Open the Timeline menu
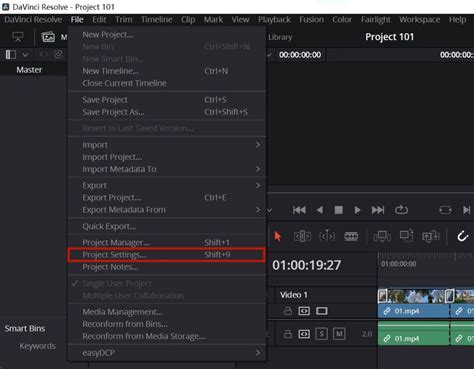The image size is (474, 369). click(157, 20)
